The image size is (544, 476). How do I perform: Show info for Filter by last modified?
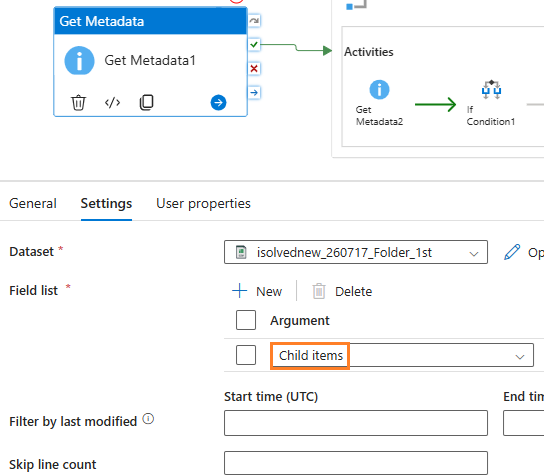click(148, 419)
